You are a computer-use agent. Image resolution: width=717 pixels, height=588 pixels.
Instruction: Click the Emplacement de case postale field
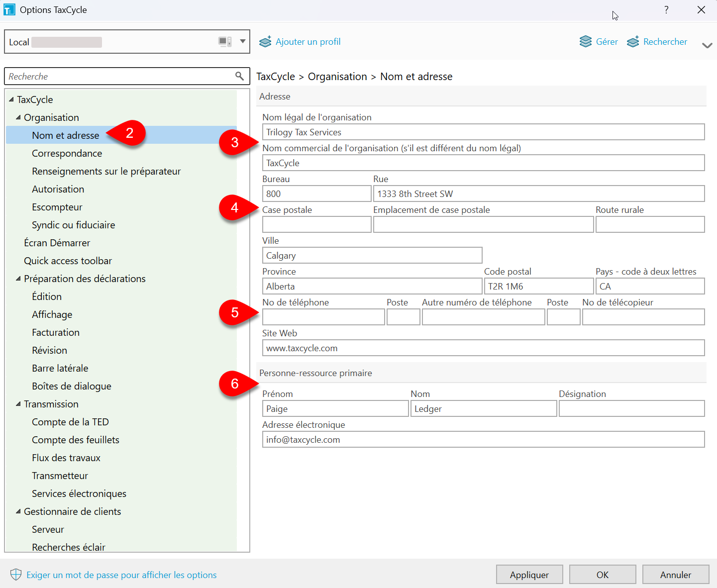[x=484, y=224]
